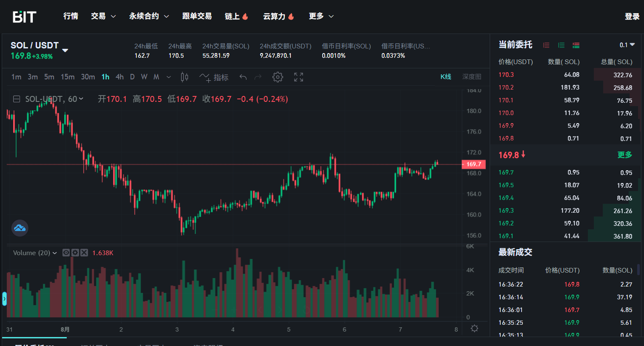Open chart settings gear icon
The height and width of the screenshot is (346, 644).
click(278, 77)
